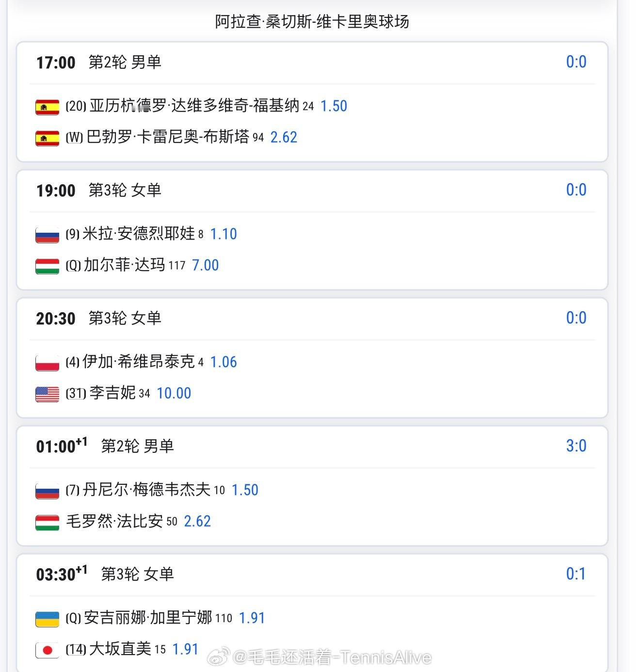Viewport: 640px width, 672px height.
Task: Click Spain flag beside 巴勃罗·卡雷尼奥-布斯塔
Action: click(x=47, y=138)
